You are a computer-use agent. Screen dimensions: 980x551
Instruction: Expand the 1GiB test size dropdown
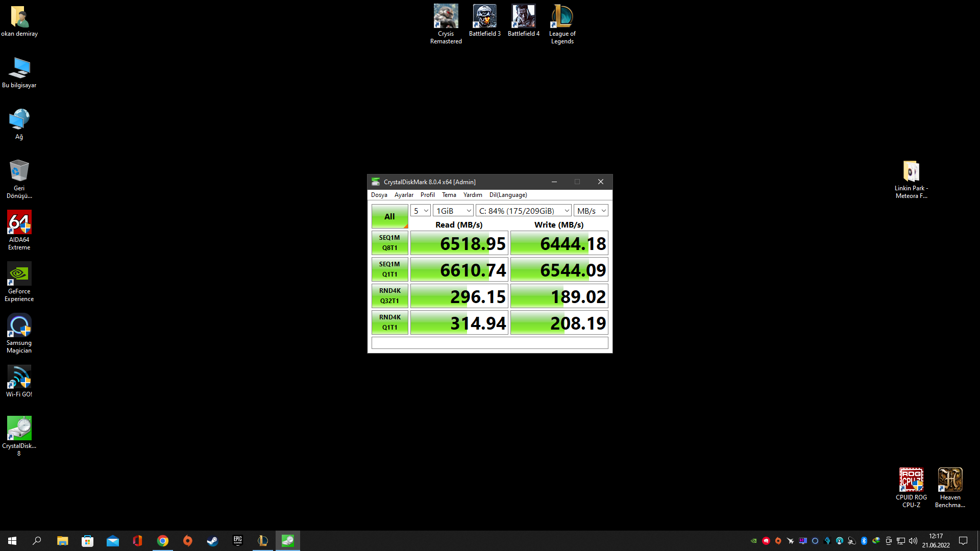453,211
